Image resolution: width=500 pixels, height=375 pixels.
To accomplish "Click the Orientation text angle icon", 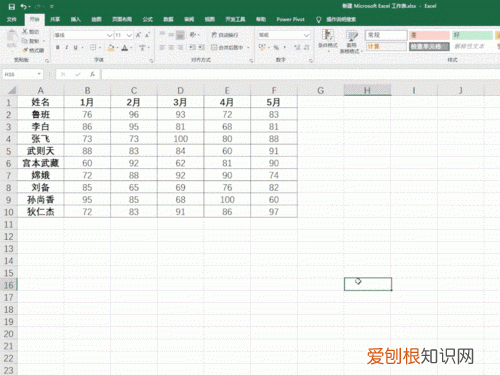I will (x=193, y=35).
